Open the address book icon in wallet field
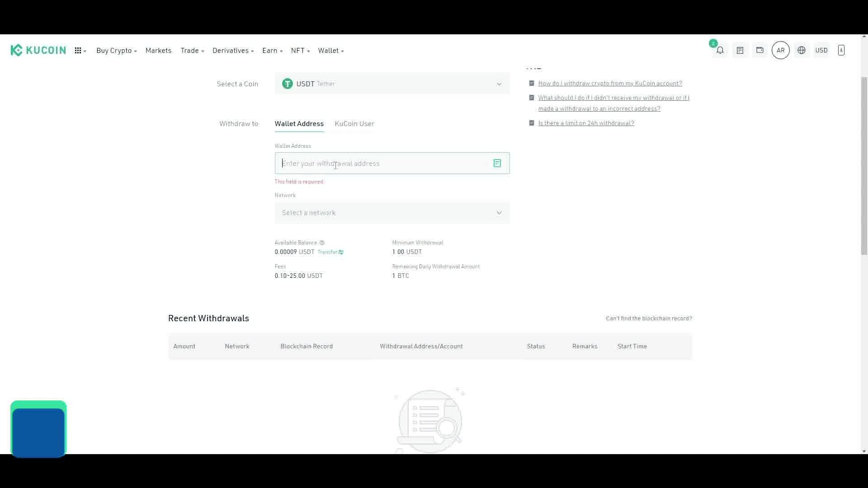The image size is (868, 488). [x=497, y=163]
